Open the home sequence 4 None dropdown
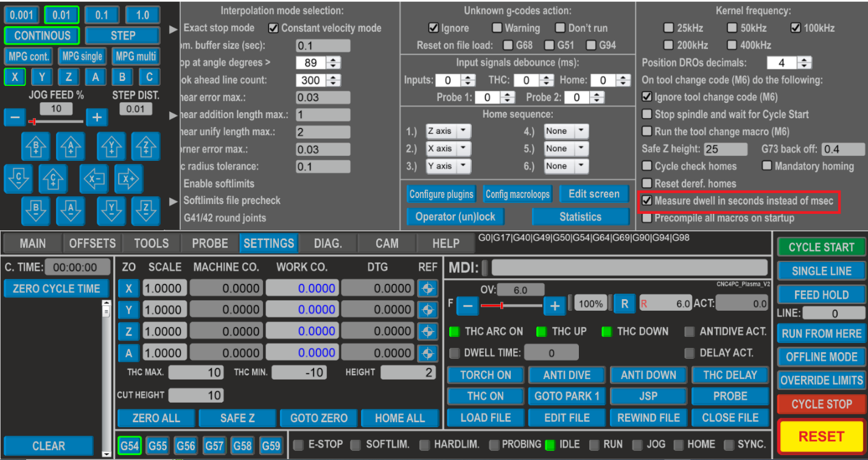Viewport: 868px width, 460px height. click(x=566, y=130)
